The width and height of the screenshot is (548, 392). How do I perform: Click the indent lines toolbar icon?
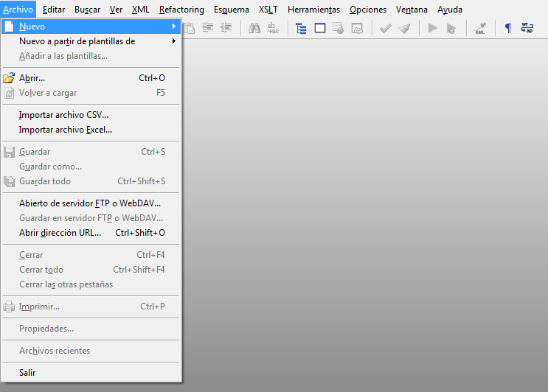pos(207,28)
